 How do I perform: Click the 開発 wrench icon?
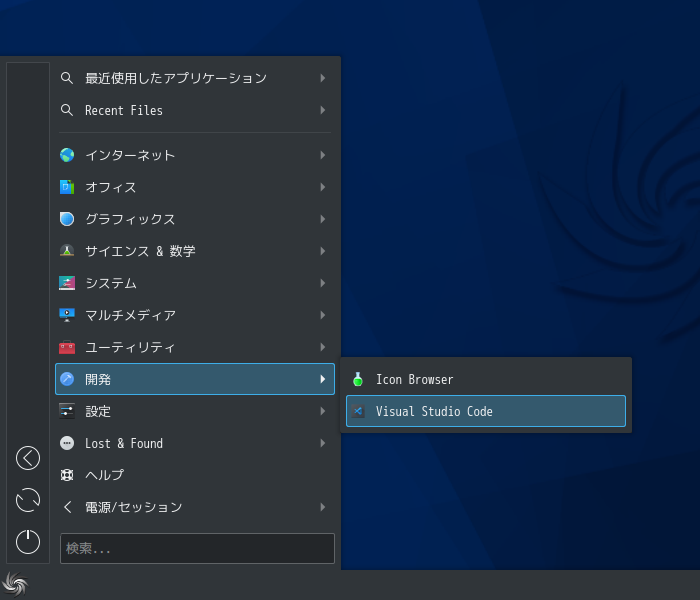(67, 379)
